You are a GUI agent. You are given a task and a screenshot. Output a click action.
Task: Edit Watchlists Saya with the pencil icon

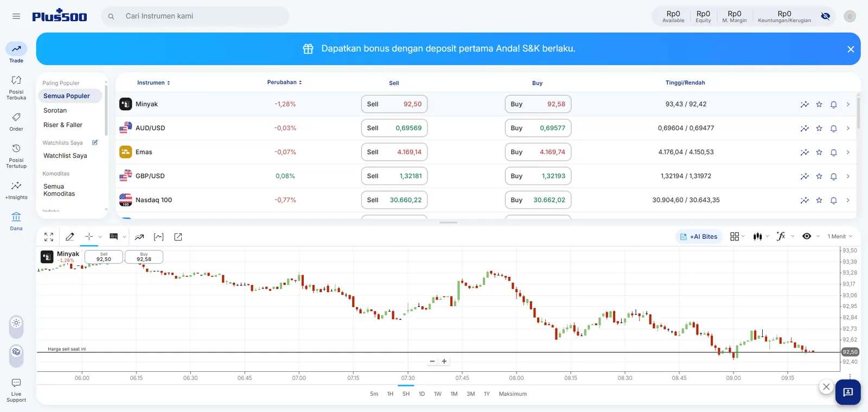pyautogui.click(x=95, y=143)
